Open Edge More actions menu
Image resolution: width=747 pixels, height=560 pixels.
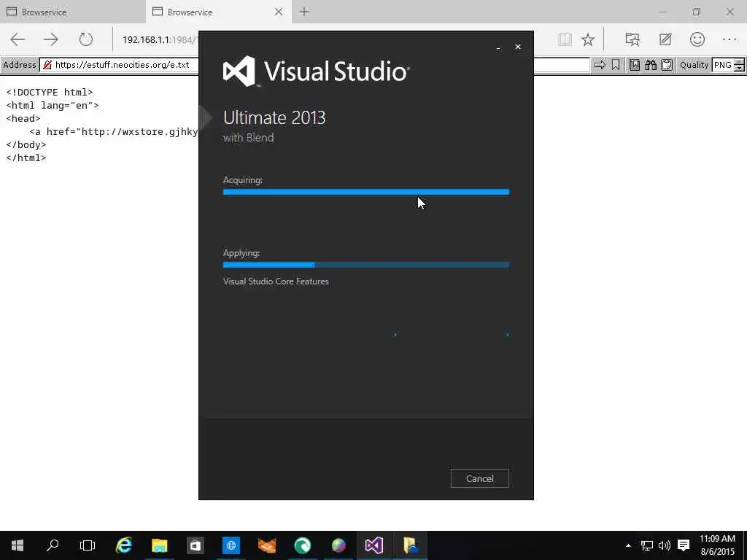coord(729,39)
